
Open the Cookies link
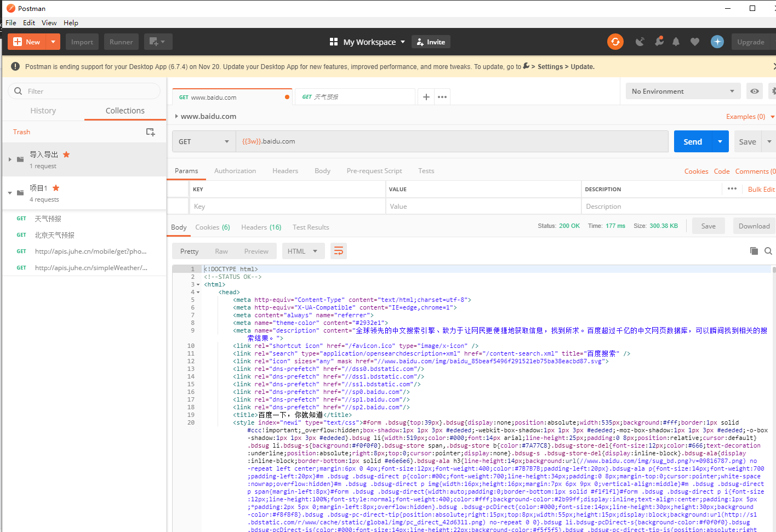point(696,171)
